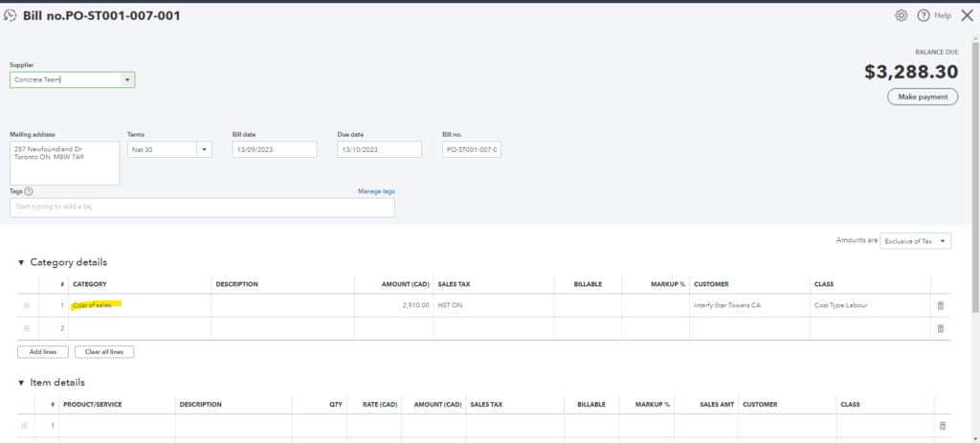The height and width of the screenshot is (443, 980).
Task: Click the Add lines button
Action: tap(42, 352)
